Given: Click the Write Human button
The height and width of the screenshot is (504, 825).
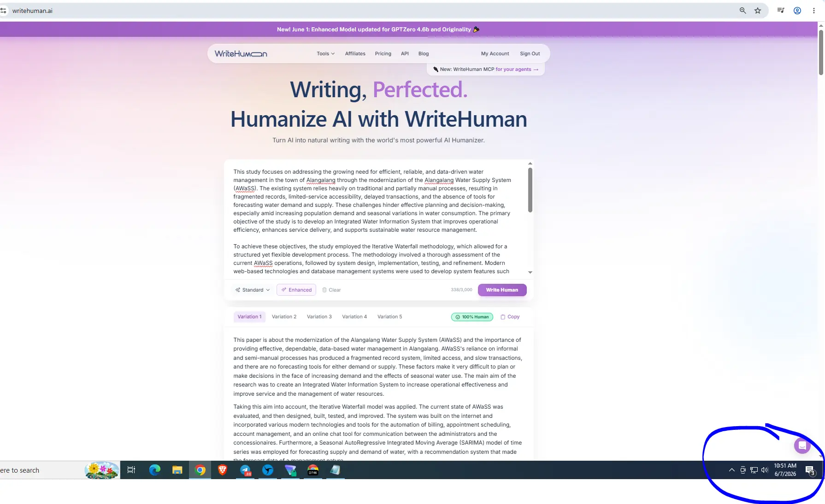Looking at the screenshot, I should (502, 290).
